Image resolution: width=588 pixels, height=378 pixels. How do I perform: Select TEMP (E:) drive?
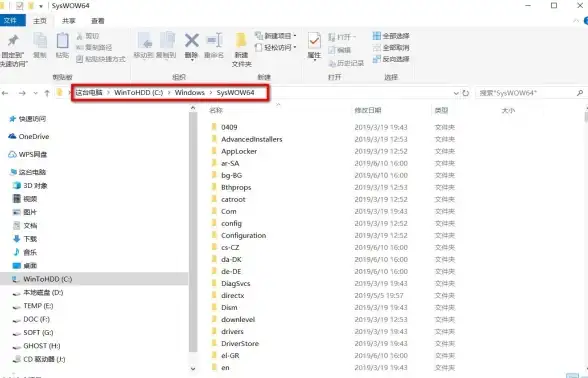coord(33,306)
